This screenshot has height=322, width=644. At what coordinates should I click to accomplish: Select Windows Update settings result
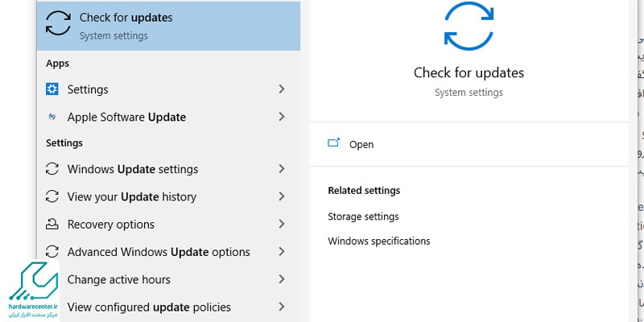pyautogui.click(x=168, y=169)
